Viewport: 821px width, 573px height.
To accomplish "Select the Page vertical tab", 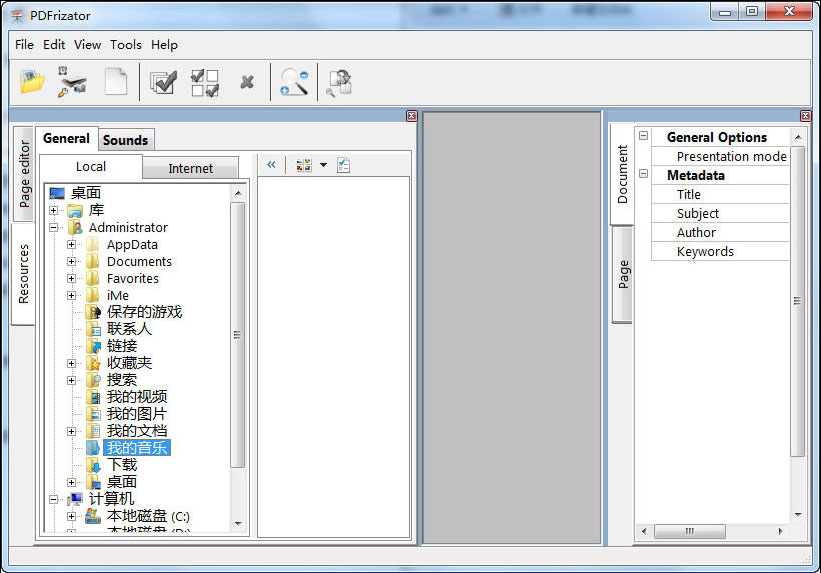I will point(623,274).
